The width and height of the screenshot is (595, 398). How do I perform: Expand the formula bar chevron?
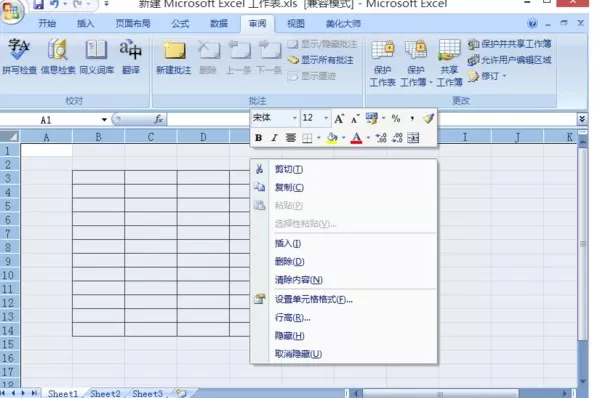(x=582, y=119)
